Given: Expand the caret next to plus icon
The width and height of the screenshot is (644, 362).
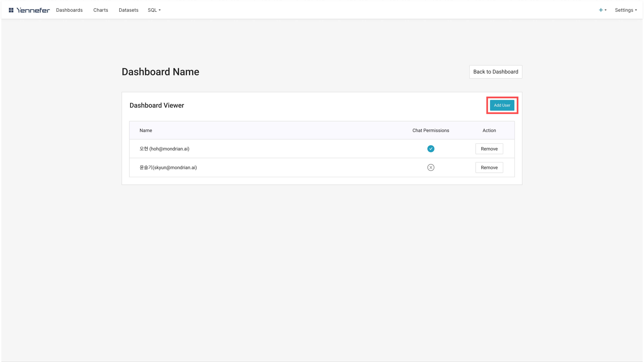Looking at the screenshot, I should [605, 10].
